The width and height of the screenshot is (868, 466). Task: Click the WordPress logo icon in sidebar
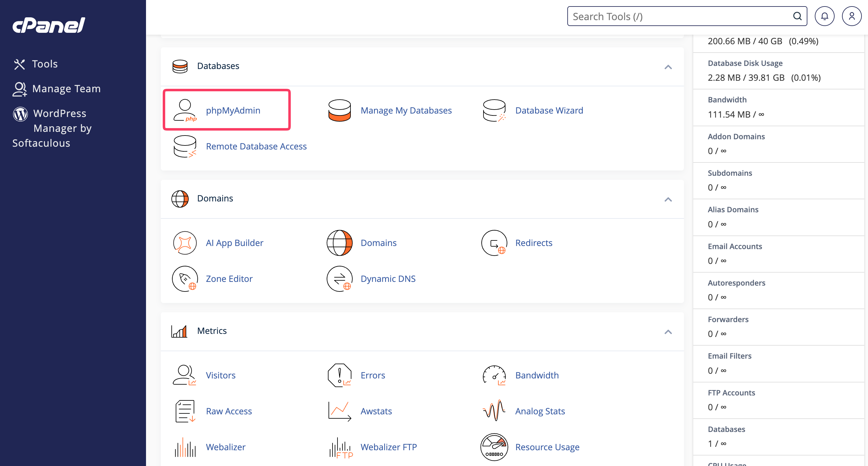[x=20, y=114]
